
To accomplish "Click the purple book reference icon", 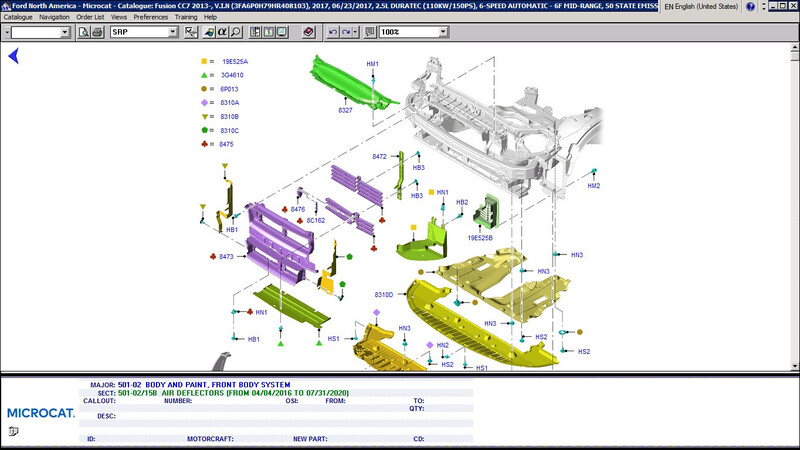I will [308, 32].
